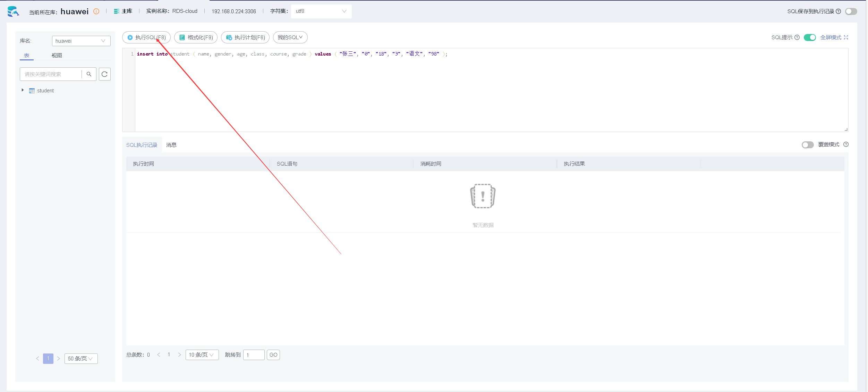Click the help icon next to SQL提示
Screen dimensions: 868x392
[x=797, y=37]
